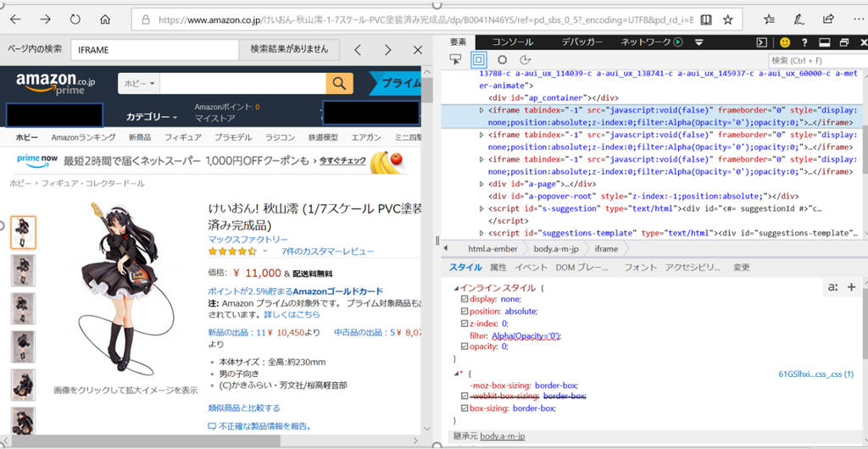Go back with the browser back arrow

pyautogui.click(x=15, y=19)
